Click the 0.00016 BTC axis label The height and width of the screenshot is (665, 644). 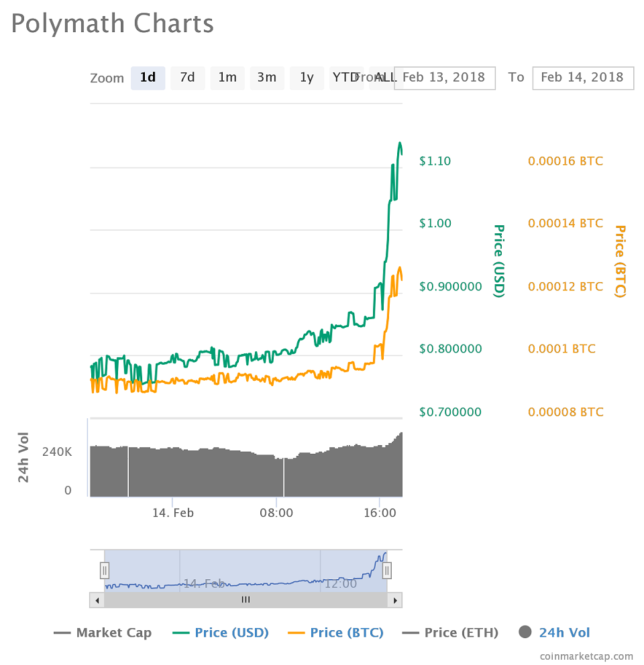566,161
